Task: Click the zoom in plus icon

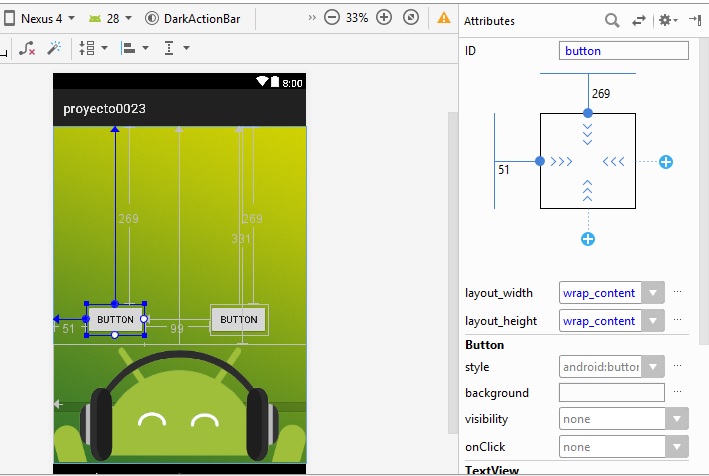Action: click(x=385, y=18)
